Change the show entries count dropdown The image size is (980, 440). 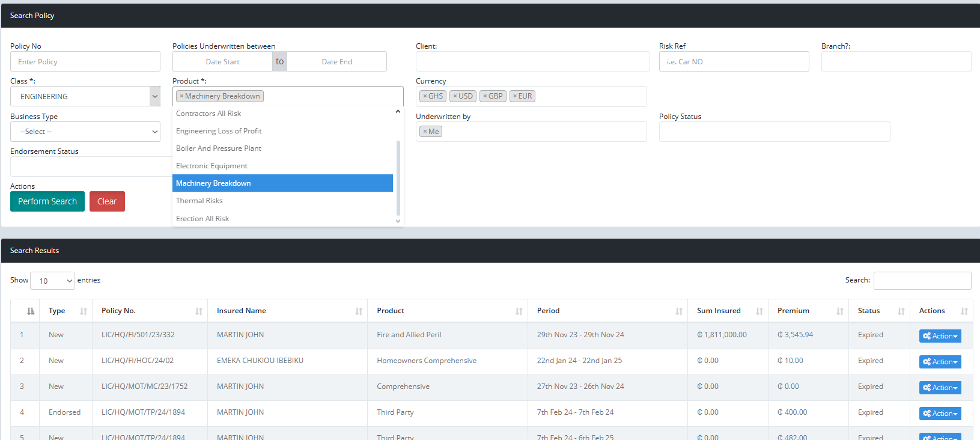click(x=52, y=281)
